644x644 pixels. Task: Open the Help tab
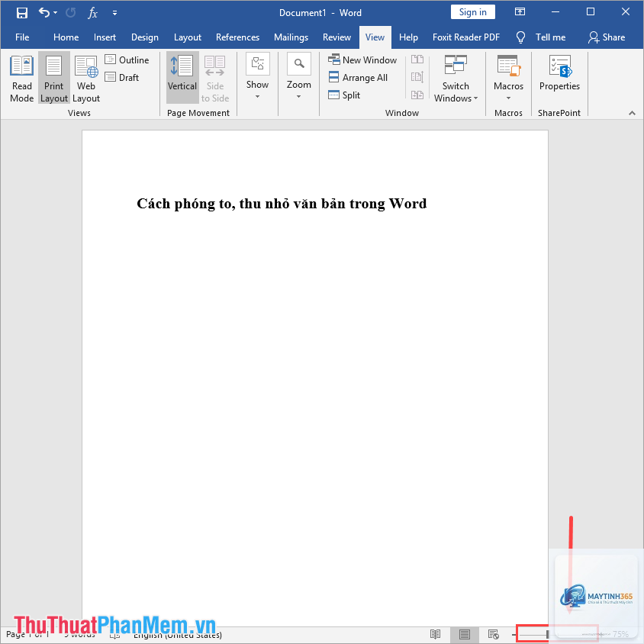[x=408, y=37]
